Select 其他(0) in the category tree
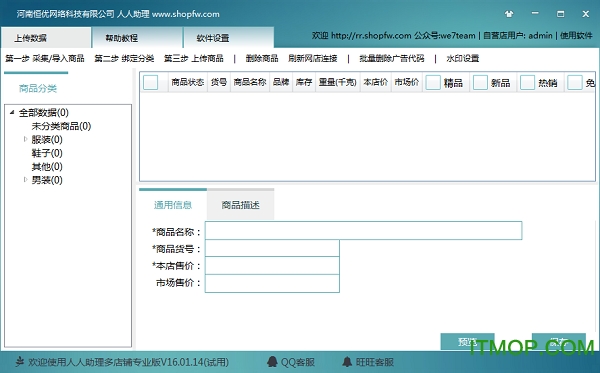Viewport: 600px width, 373px height. (47, 166)
